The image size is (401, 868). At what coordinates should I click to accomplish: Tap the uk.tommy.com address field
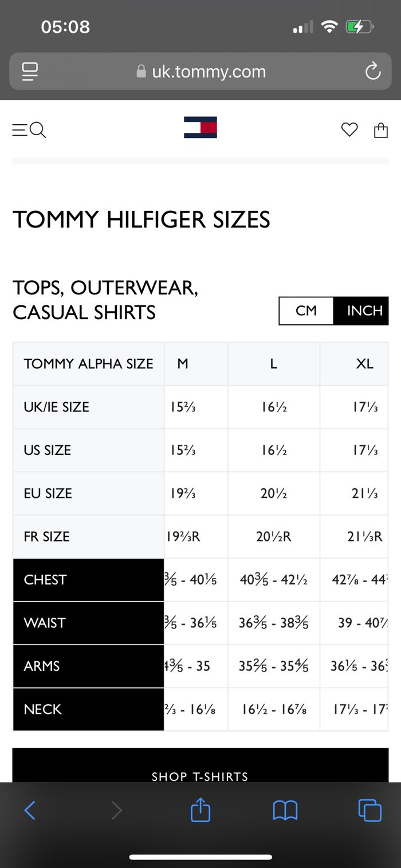(202, 72)
